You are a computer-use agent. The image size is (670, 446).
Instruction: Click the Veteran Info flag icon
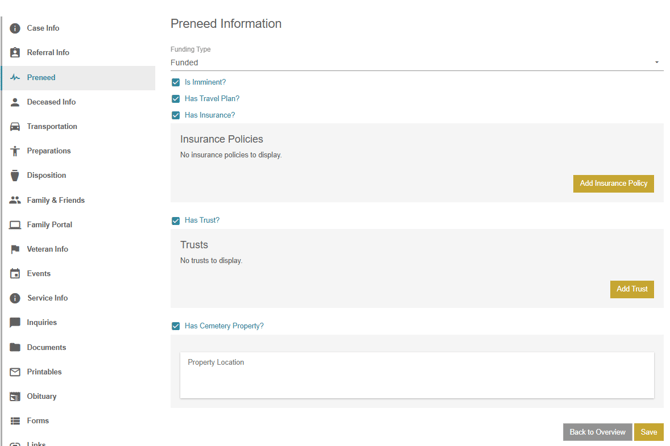[15, 249]
